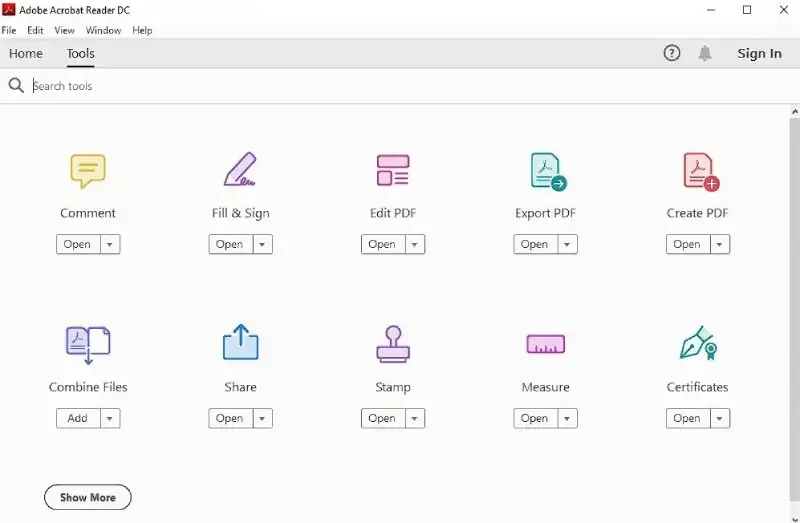Viewport: 800px width, 523px height.
Task: Click the Edit PDF tool icon
Action: pyautogui.click(x=393, y=170)
